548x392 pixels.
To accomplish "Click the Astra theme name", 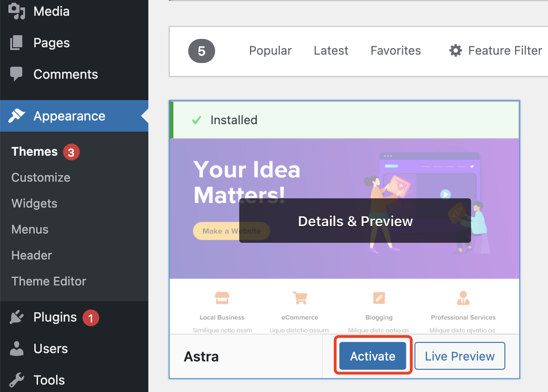I will click(x=201, y=357).
